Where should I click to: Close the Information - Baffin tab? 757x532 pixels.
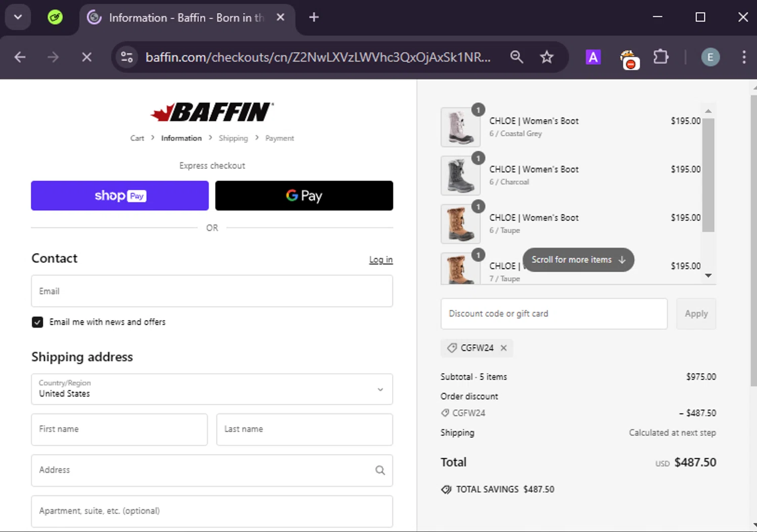click(x=281, y=17)
